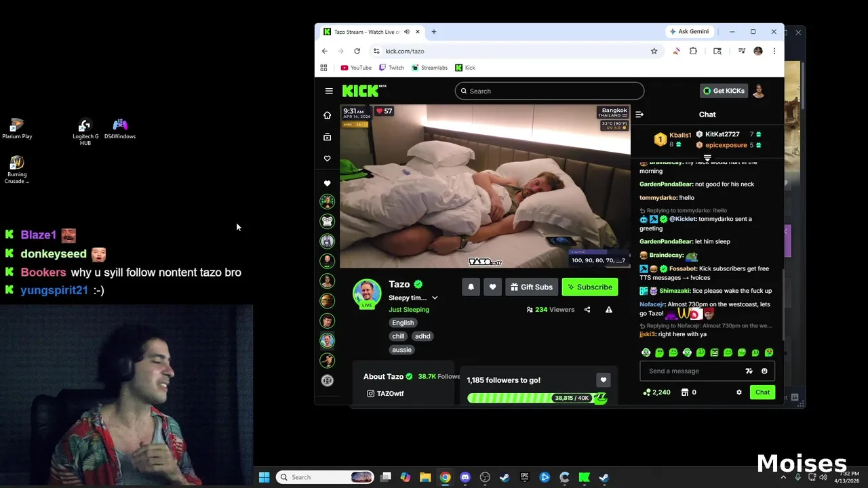Open the outlined heart Following sidebar icon
This screenshot has height=488, width=868.
point(327,159)
